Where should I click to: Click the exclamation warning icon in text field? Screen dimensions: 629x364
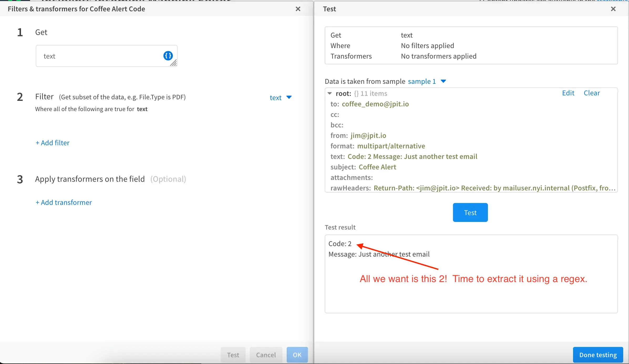tap(168, 55)
